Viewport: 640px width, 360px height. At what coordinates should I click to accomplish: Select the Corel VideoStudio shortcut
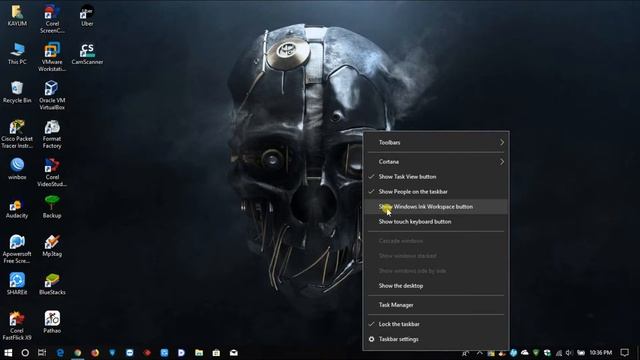click(x=52, y=172)
